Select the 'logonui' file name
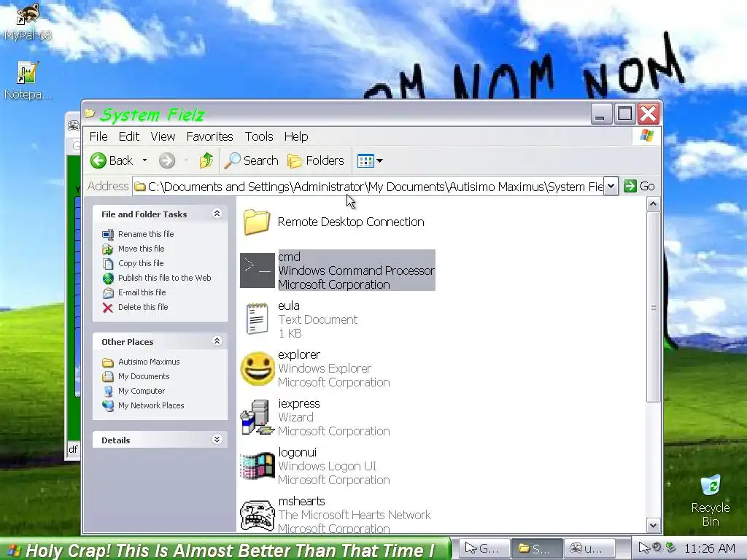747x560 pixels. pyautogui.click(x=298, y=452)
